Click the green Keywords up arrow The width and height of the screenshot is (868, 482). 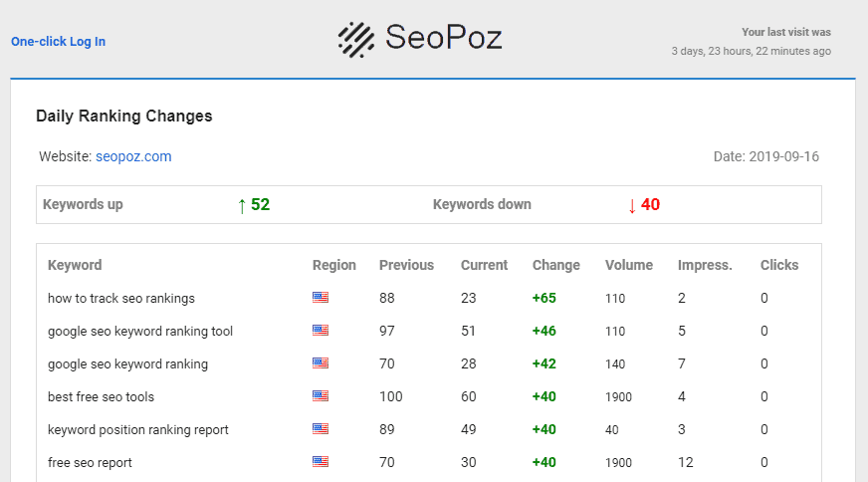[241, 205]
